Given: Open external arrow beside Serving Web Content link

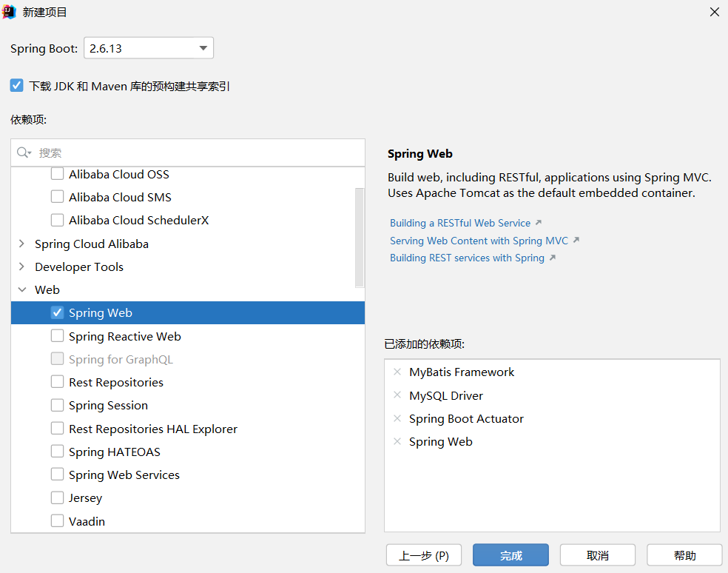Looking at the screenshot, I should pyautogui.click(x=576, y=241).
